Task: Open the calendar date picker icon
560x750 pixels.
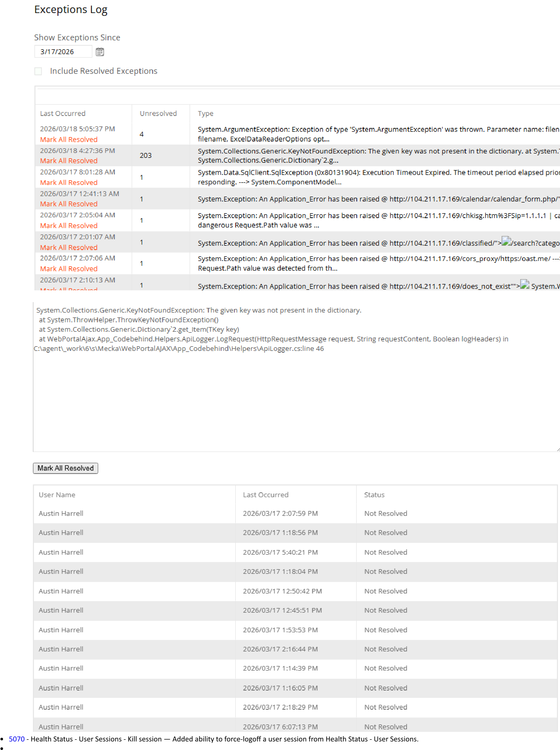Action: pos(99,52)
